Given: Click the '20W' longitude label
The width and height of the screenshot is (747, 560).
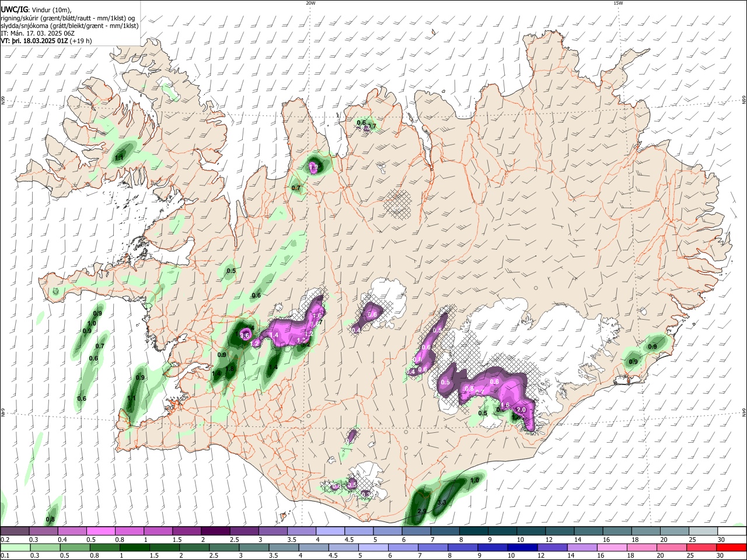Looking at the screenshot, I should click(310, 3).
